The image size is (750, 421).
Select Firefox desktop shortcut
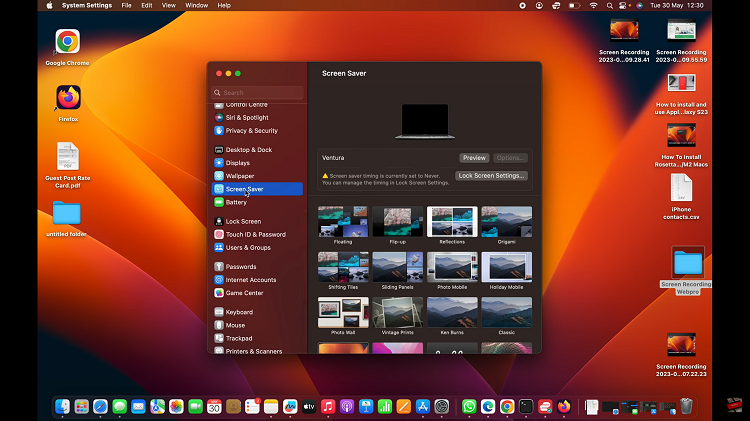coord(68,103)
